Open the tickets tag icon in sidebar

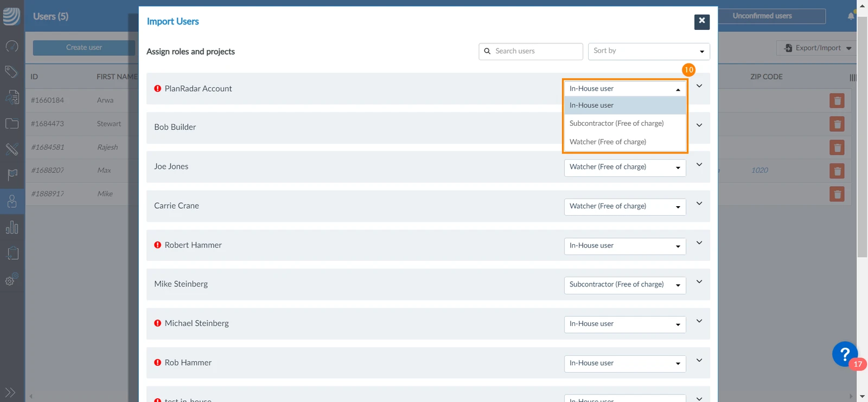point(11,71)
